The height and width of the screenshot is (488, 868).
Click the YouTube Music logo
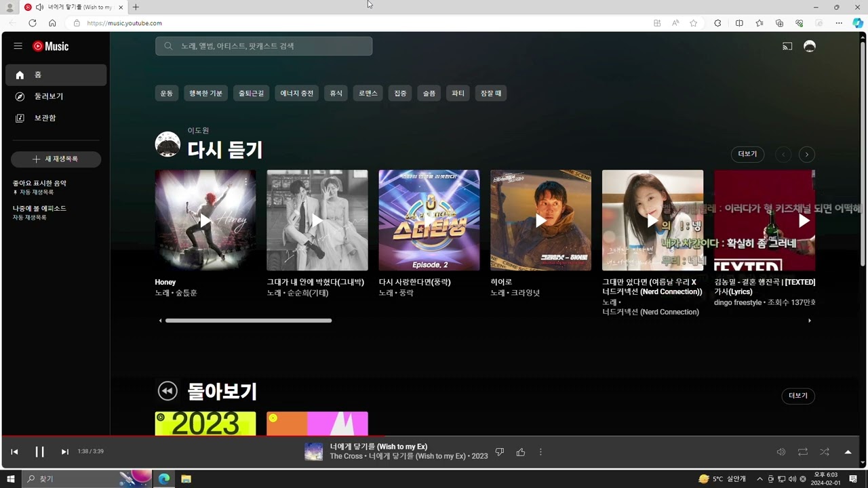(x=51, y=46)
